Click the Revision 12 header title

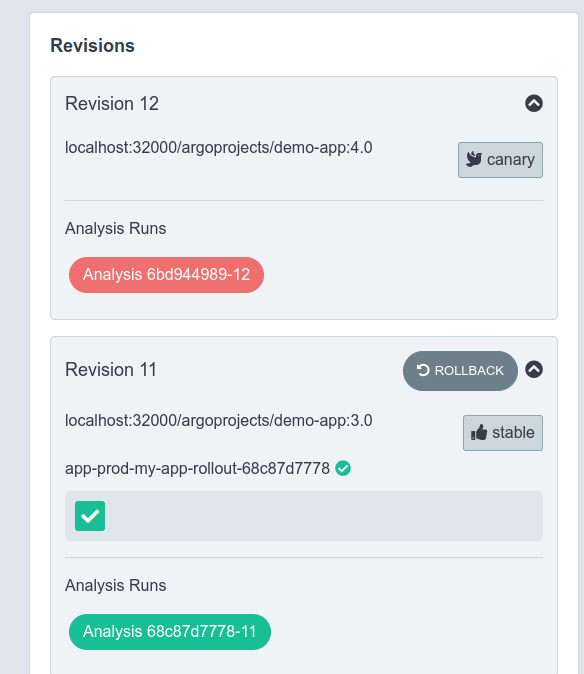112,104
